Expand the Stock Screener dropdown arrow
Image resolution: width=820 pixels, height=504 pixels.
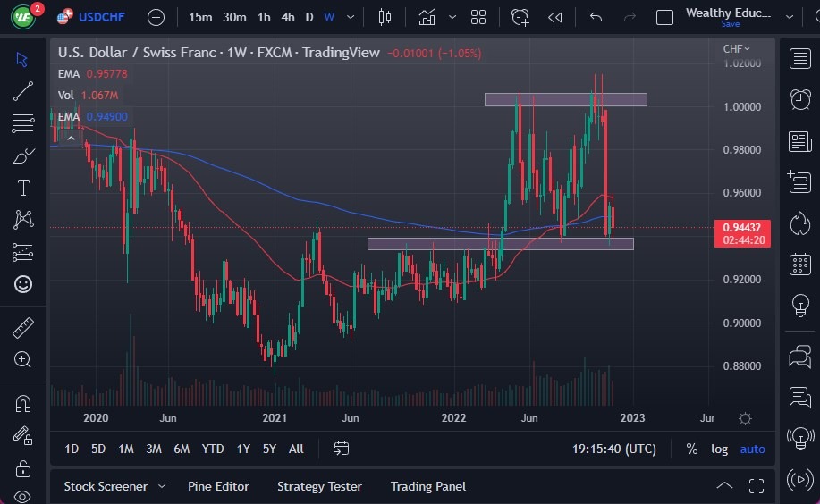coord(162,486)
